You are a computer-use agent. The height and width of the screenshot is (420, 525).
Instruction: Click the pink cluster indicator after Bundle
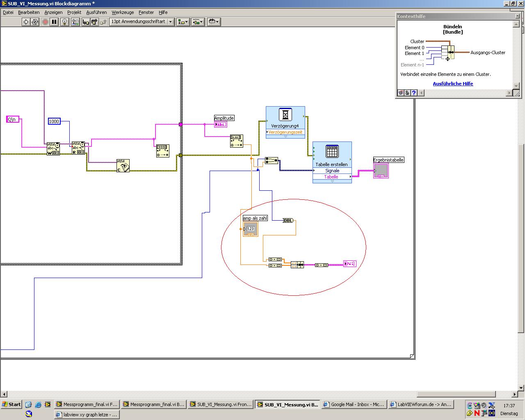click(x=350, y=264)
